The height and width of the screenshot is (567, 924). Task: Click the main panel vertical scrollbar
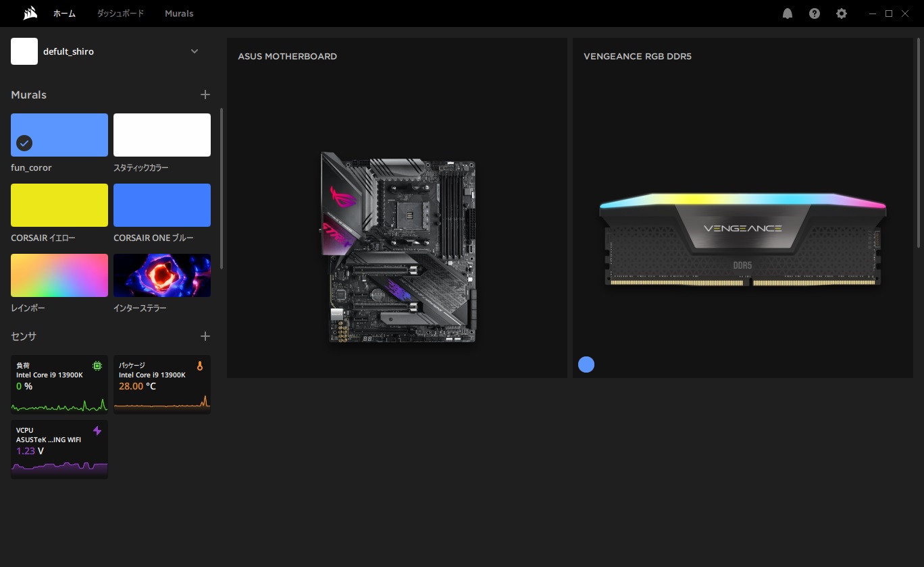[920, 142]
